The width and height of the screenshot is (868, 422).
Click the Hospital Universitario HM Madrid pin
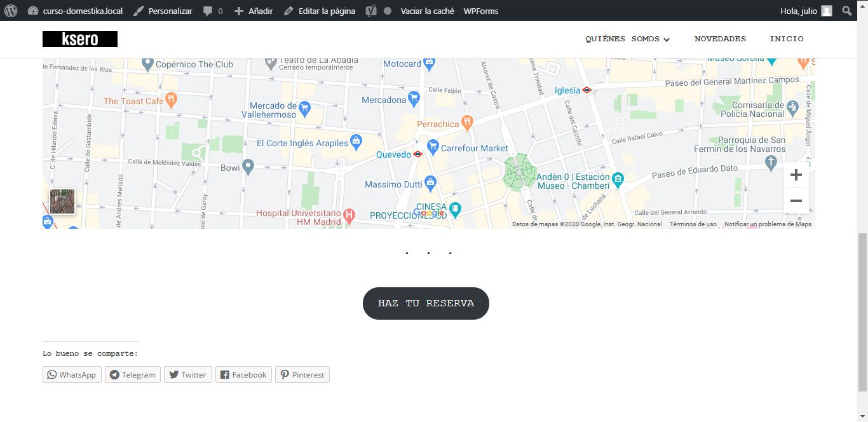[349, 217]
